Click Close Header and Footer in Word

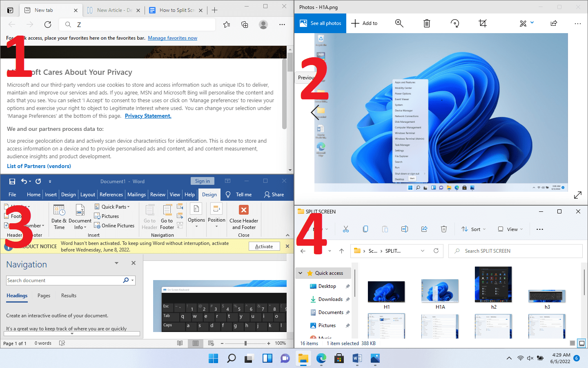point(244,218)
